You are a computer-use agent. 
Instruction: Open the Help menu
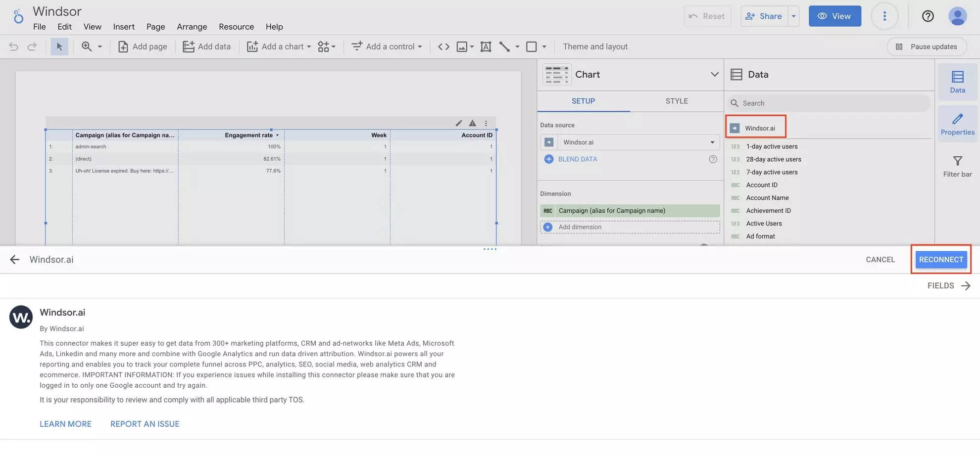(x=274, y=27)
